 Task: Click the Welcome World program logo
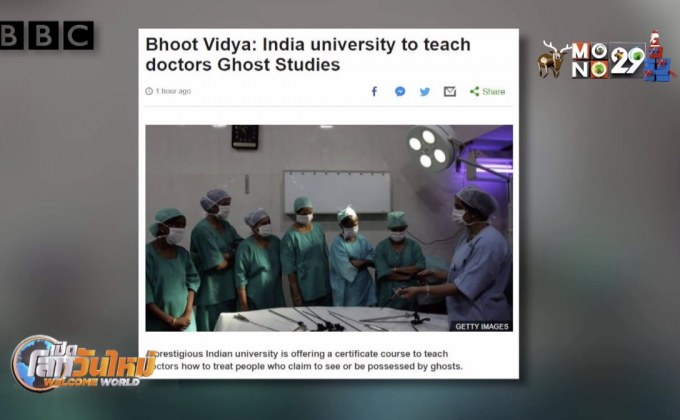[x=82, y=364]
